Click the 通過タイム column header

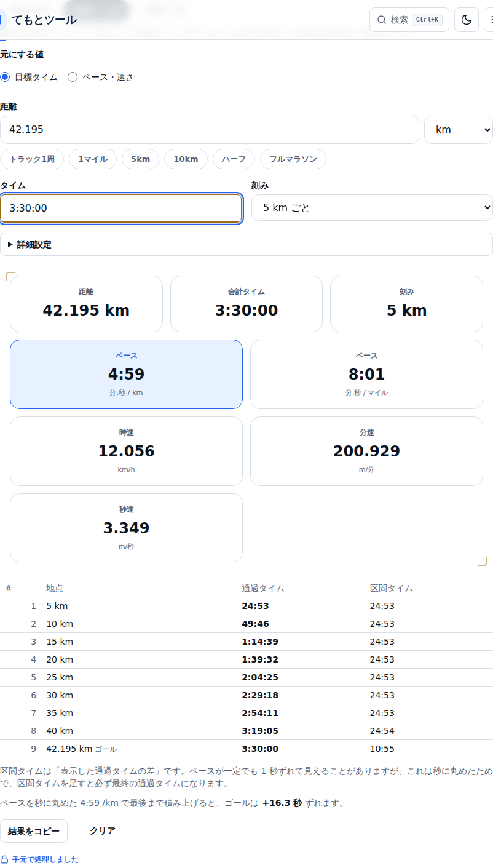pos(263,588)
